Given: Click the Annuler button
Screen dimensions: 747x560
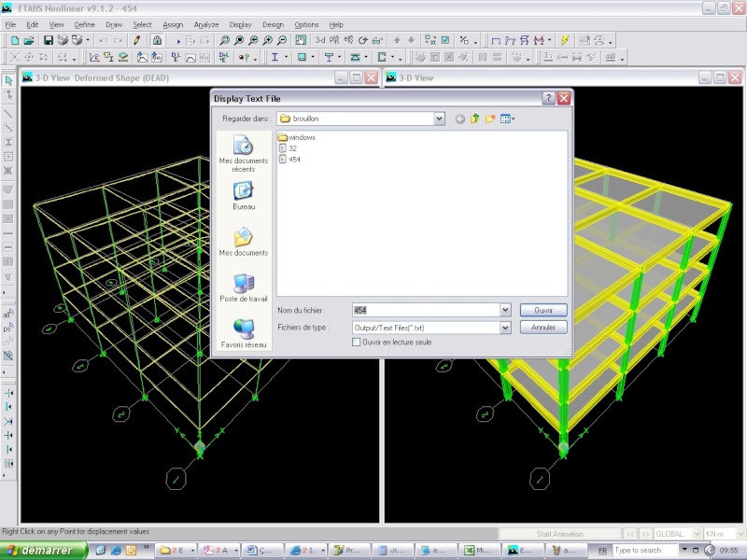Looking at the screenshot, I should [543, 328].
